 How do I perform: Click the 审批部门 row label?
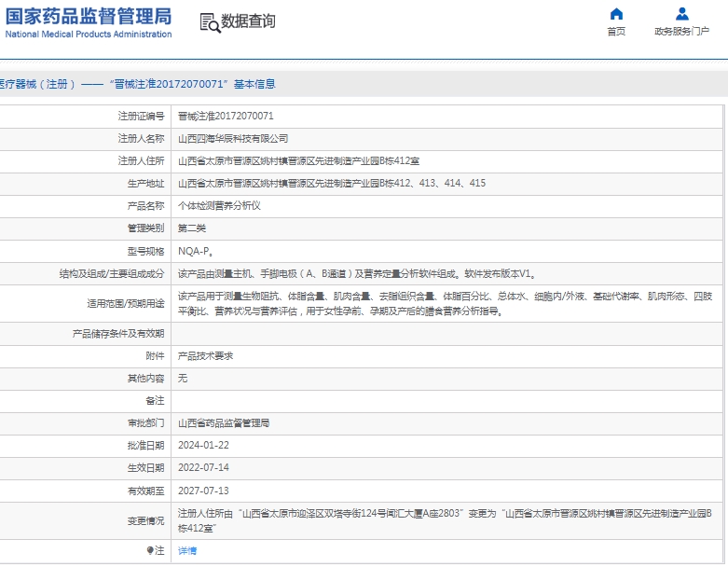[x=145, y=423]
